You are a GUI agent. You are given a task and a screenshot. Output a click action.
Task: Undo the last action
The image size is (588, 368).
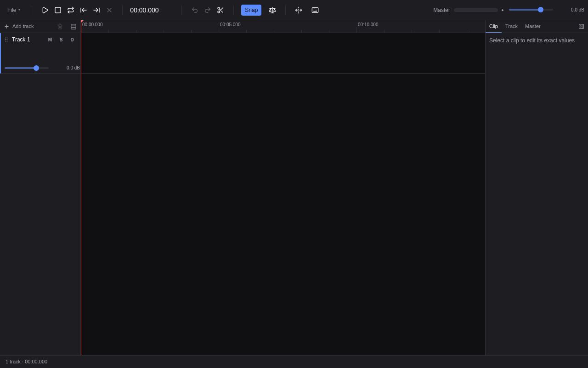(195, 10)
